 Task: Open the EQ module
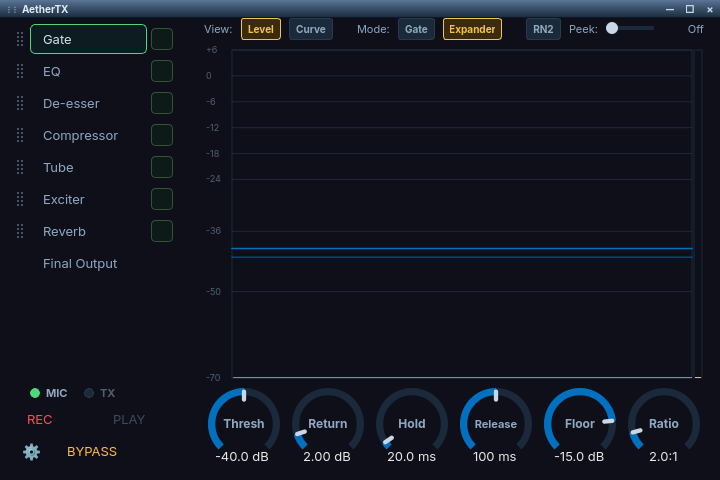tap(89, 72)
